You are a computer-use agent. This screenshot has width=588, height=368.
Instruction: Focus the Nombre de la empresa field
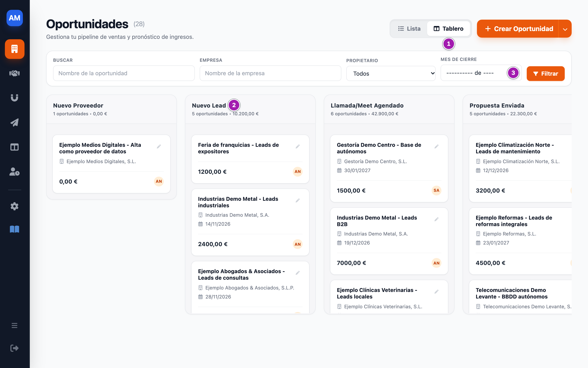[x=270, y=73]
